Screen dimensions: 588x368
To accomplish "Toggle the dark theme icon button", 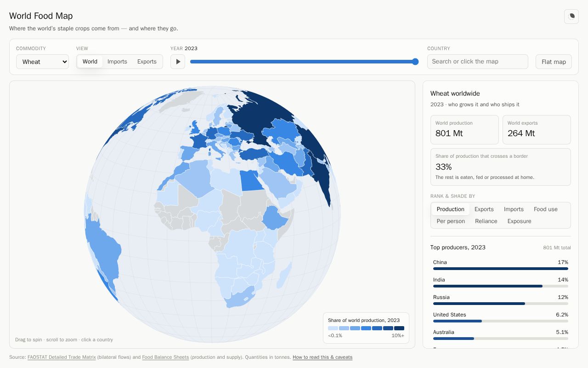I will 571,16.
